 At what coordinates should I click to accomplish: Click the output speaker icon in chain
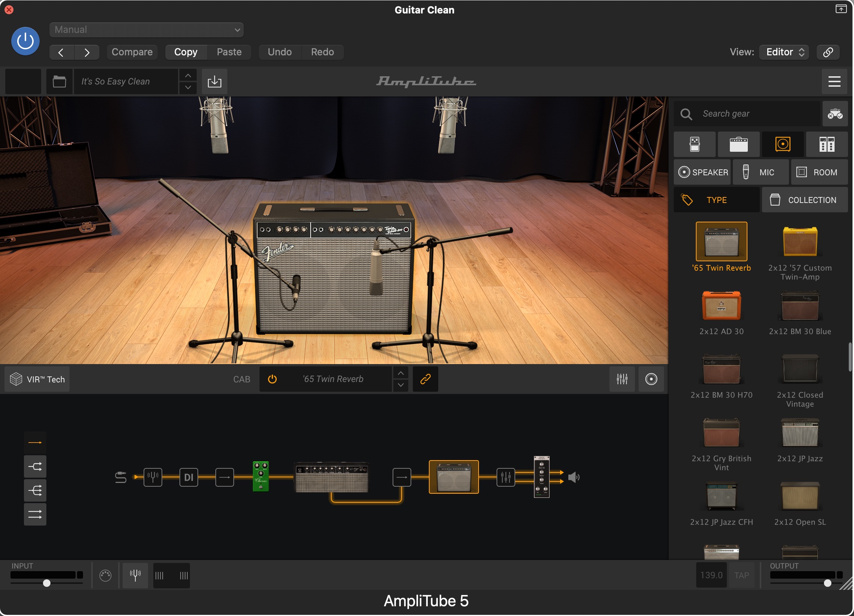574,477
